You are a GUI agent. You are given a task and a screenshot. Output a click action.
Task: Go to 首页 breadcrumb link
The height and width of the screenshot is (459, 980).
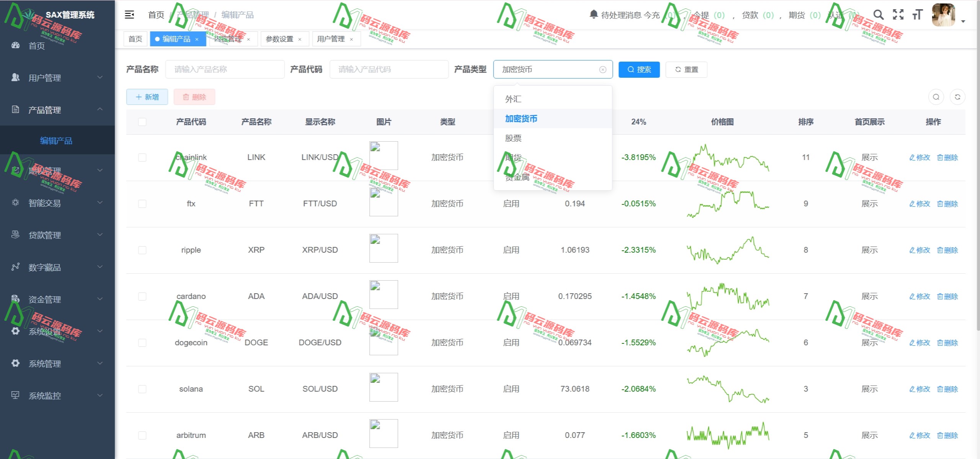tap(156, 15)
